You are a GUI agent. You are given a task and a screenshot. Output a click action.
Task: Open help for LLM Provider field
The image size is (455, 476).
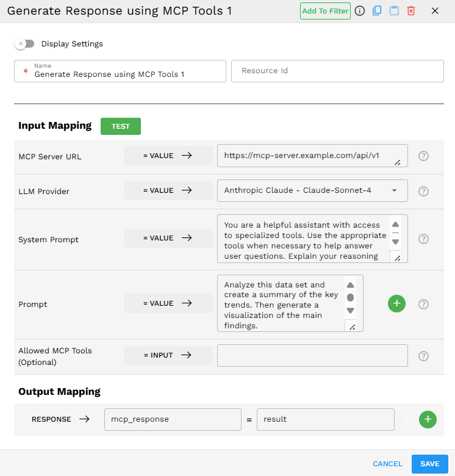pyautogui.click(x=424, y=191)
